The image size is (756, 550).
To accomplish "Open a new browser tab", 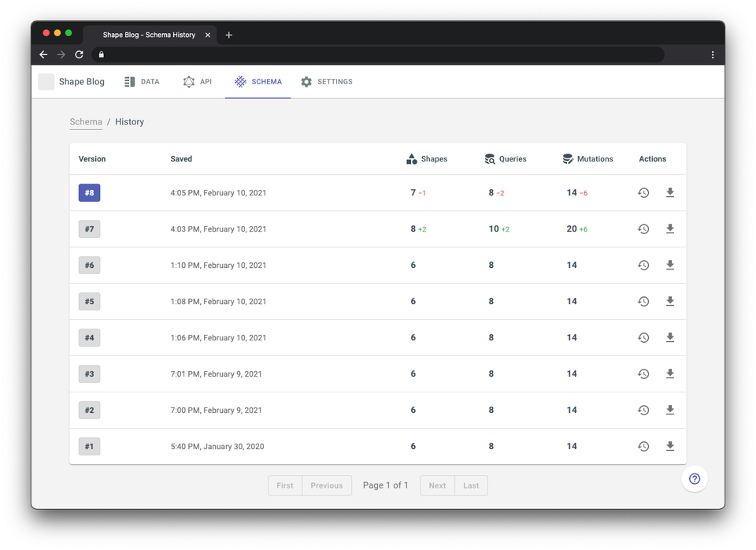I will click(x=229, y=35).
